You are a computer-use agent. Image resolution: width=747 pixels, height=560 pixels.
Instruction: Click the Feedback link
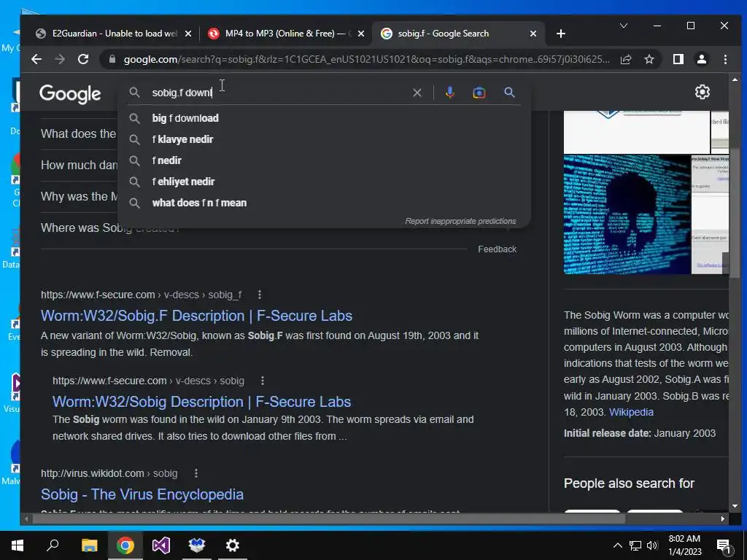[497, 249]
